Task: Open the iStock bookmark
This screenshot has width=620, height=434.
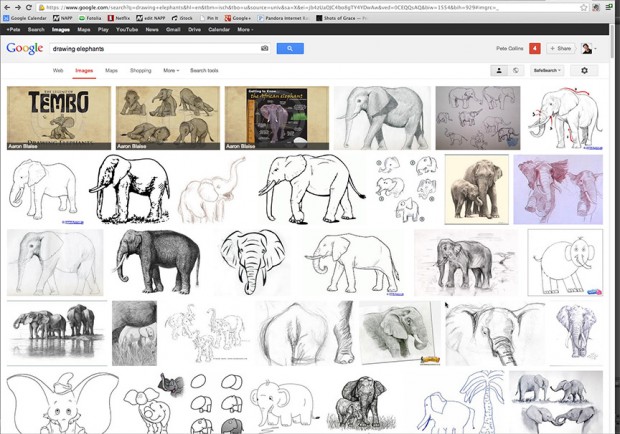Action: 182,18
